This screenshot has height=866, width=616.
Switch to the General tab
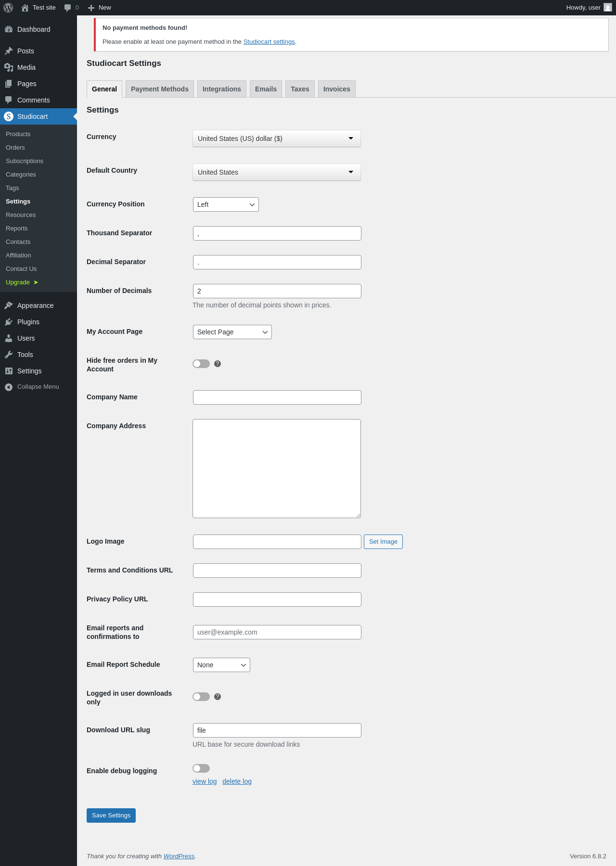click(104, 89)
